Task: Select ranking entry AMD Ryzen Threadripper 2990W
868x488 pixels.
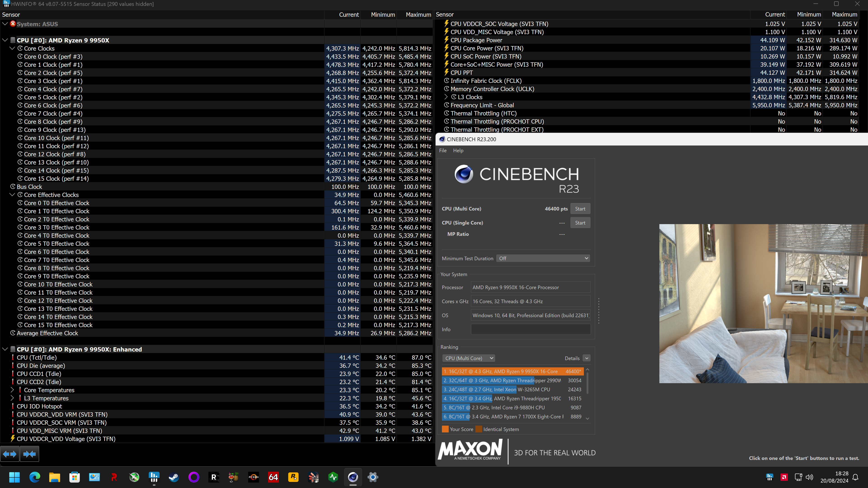Action: [x=512, y=380]
